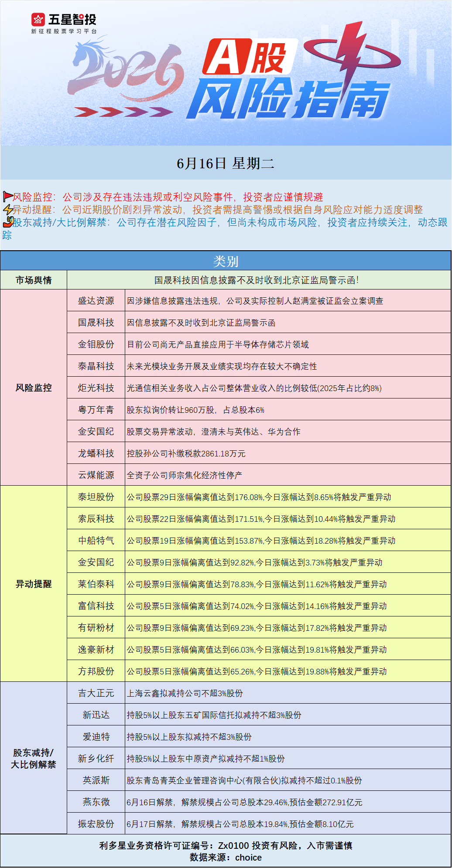The height and width of the screenshot is (868, 452).
Task: Select stock name 英派斯
Action: 96,780
